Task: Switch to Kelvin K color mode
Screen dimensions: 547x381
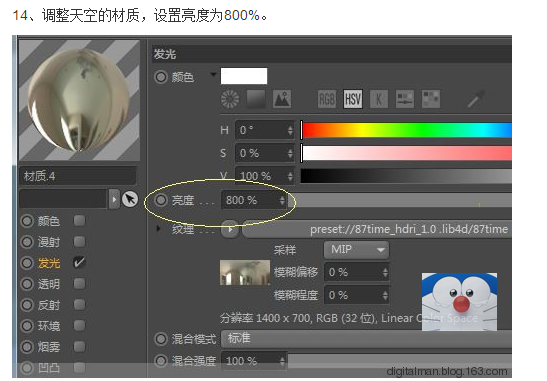Action: click(379, 99)
